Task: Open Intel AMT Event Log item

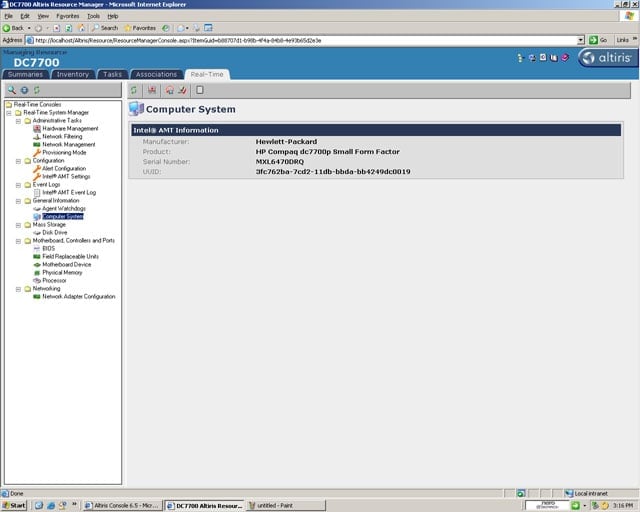Action: 69,193
